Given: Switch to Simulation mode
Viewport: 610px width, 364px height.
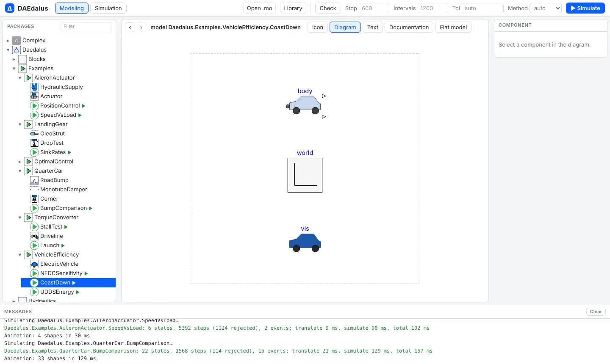Looking at the screenshot, I should point(108,8).
